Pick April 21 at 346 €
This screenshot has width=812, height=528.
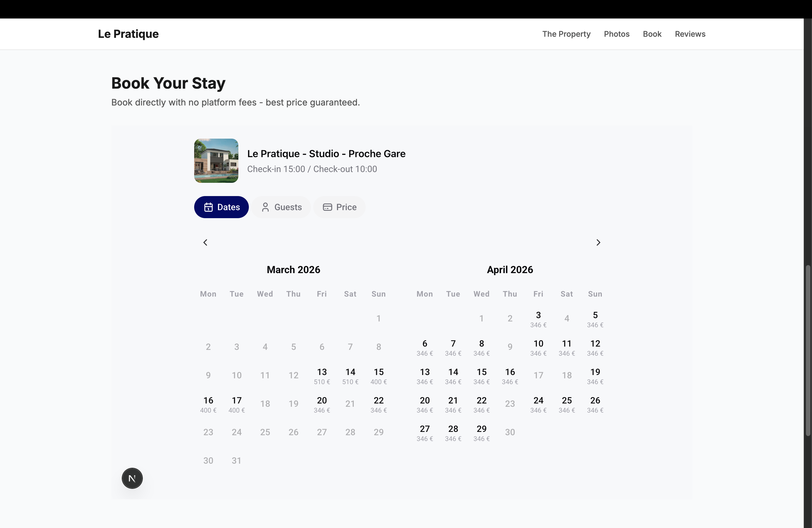click(453, 404)
